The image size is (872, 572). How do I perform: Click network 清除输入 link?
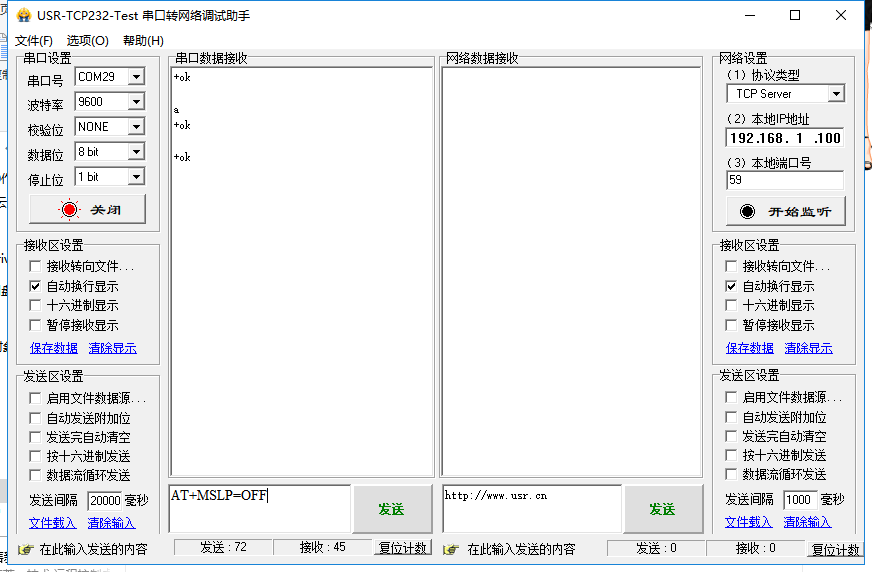click(807, 522)
